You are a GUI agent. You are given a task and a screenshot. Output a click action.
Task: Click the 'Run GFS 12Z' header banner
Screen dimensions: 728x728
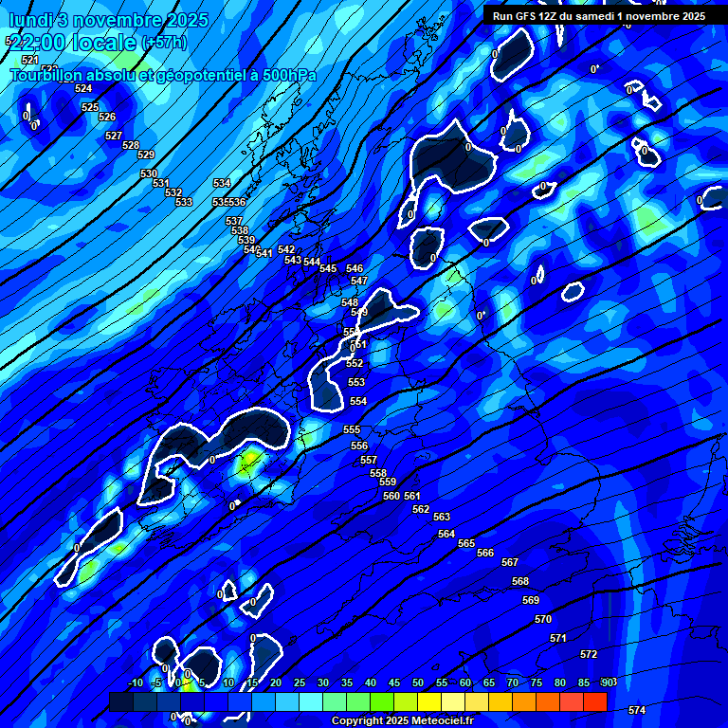(x=598, y=16)
